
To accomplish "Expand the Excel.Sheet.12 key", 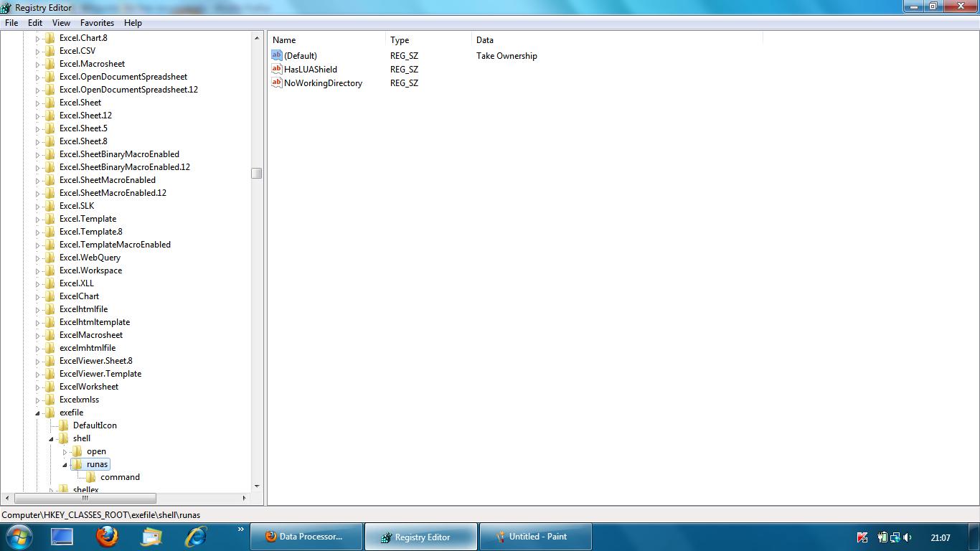I will pos(37,116).
